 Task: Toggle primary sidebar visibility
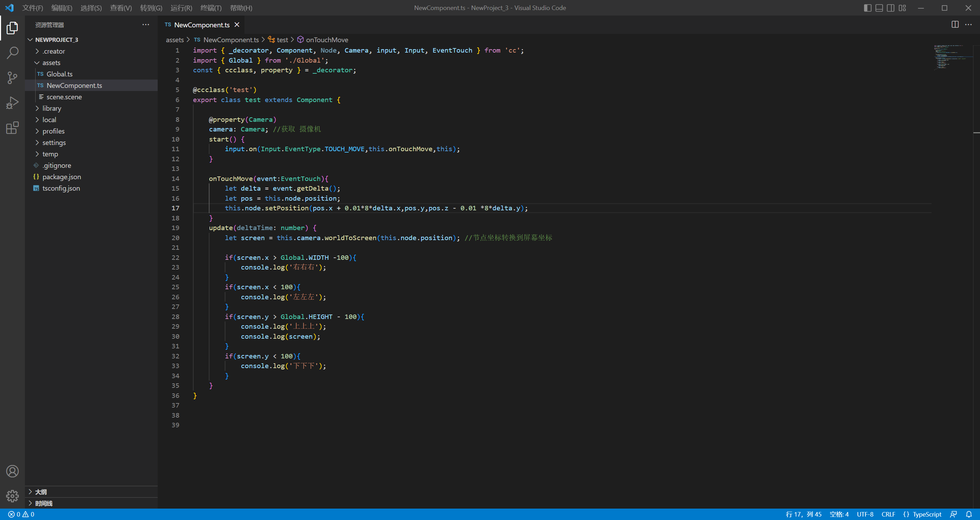867,8
